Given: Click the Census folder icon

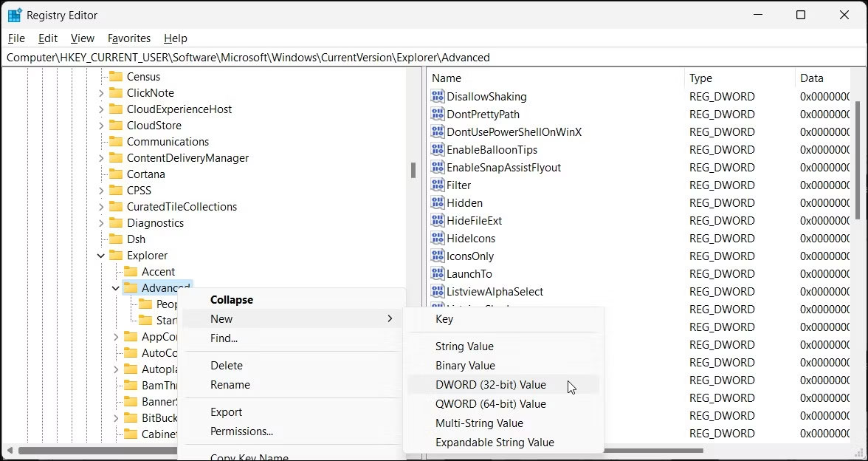Looking at the screenshot, I should [117, 76].
